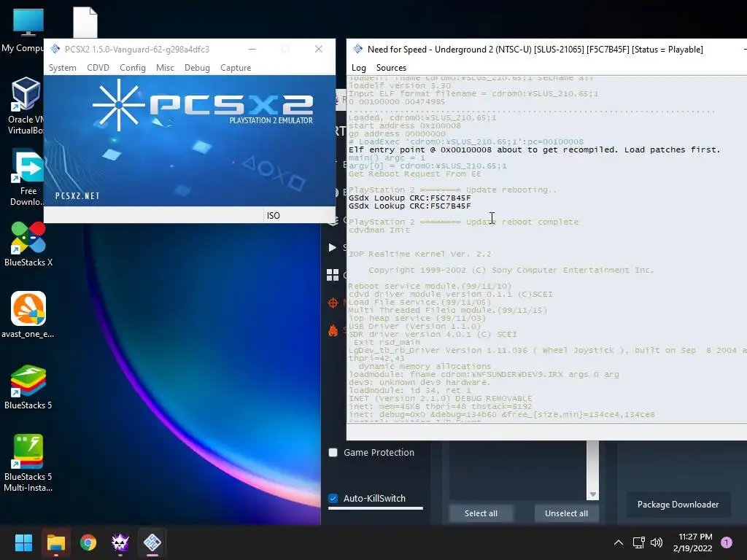747x560 pixels.
Task: Open the Config menu in PCSX2
Action: (133, 68)
